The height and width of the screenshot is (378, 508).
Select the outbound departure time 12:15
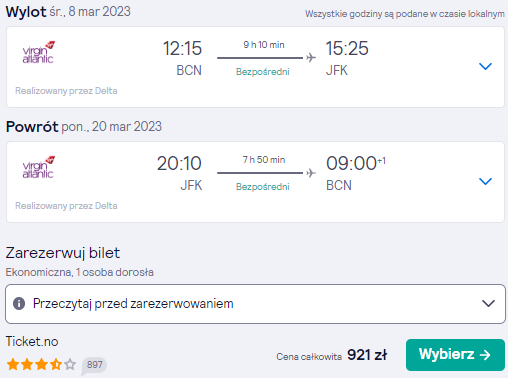[x=182, y=48]
